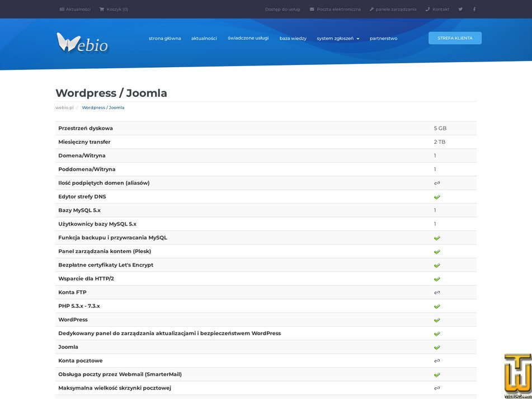This screenshot has width=532, height=399.
Task: Click checkmark for PHP 5.3.x - 7.3.x
Action: (x=437, y=306)
